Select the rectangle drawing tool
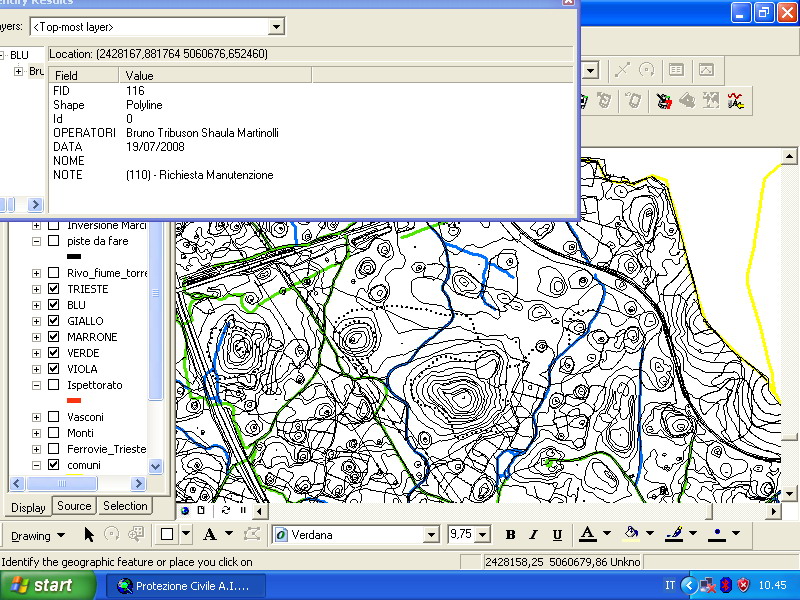The image size is (800, 600). [168, 535]
